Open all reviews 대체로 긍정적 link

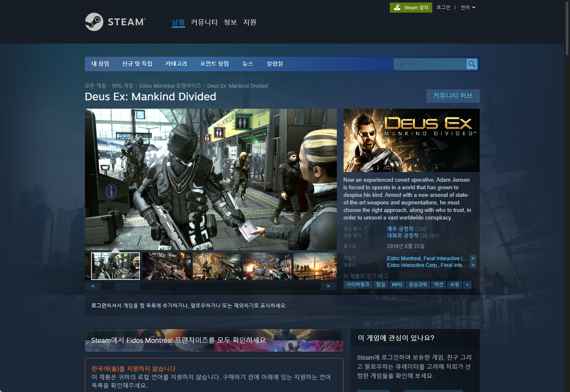[x=403, y=235]
